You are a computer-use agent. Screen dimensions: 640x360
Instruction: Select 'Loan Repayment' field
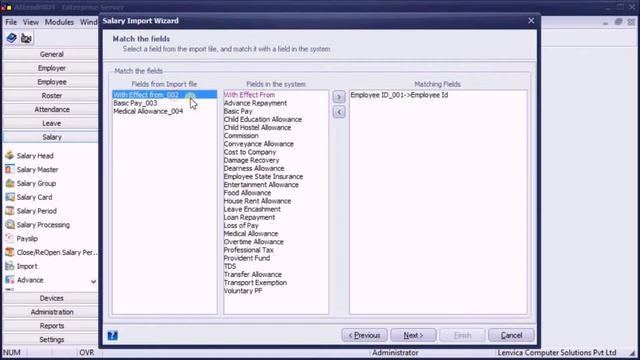click(249, 217)
